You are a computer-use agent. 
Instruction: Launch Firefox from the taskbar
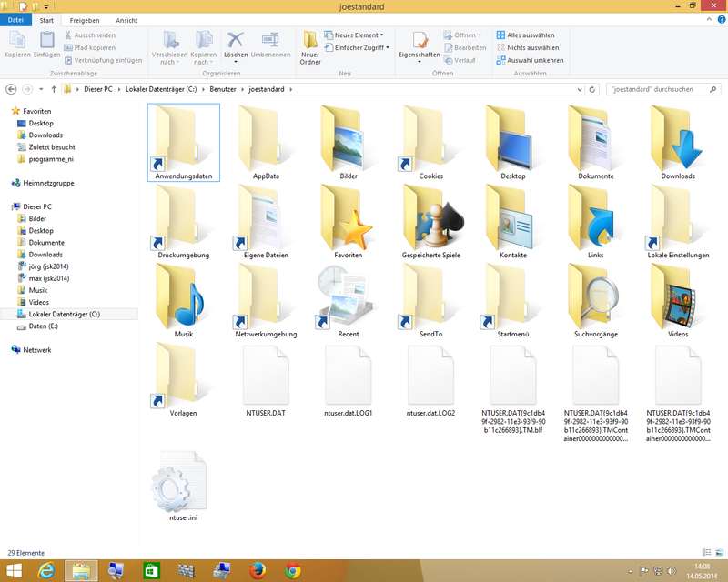259,570
